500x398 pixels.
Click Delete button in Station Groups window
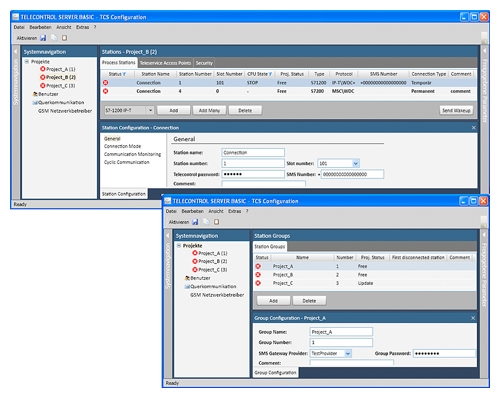click(309, 301)
